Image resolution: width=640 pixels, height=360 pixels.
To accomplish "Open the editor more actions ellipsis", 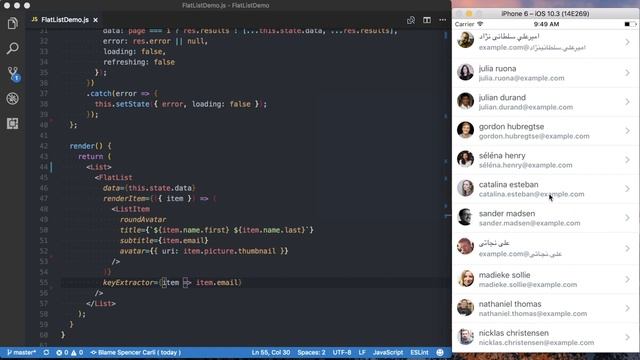I will click(x=442, y=20).
